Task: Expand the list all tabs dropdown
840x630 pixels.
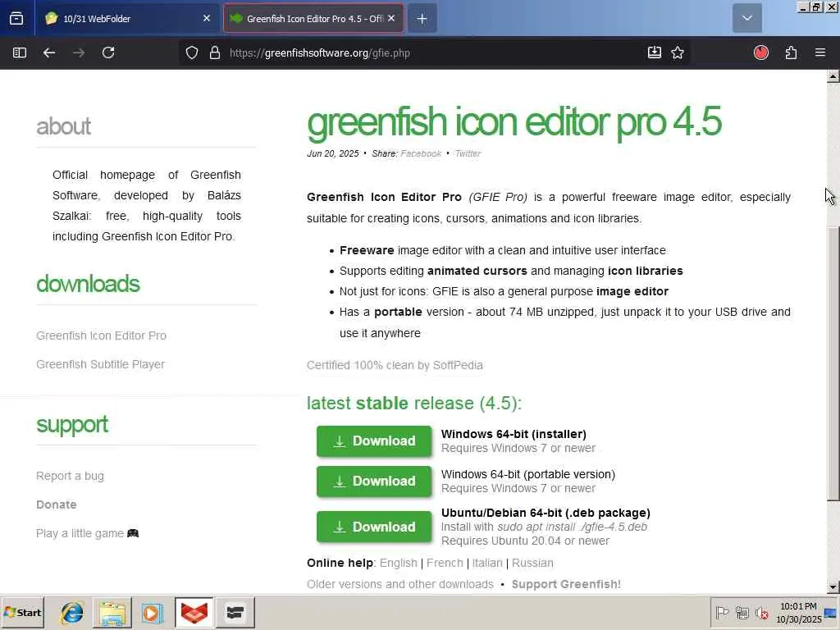Action: point(746,18)
